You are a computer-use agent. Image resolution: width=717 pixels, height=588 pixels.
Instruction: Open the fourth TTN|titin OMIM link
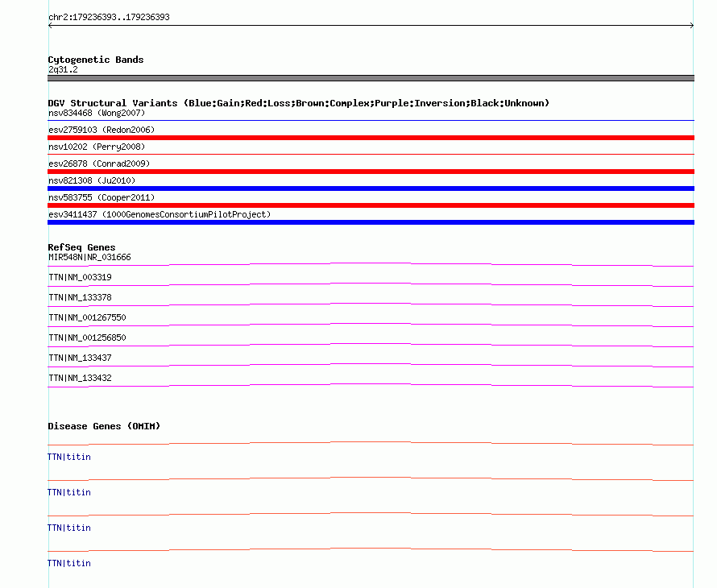pyautogui.click(x=69, y=563)
